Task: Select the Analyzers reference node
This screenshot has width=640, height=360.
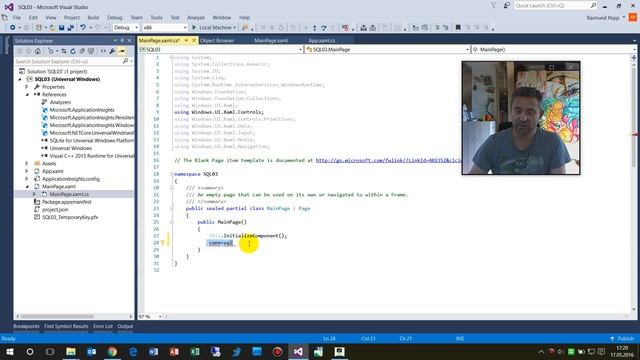Action: 60,102
